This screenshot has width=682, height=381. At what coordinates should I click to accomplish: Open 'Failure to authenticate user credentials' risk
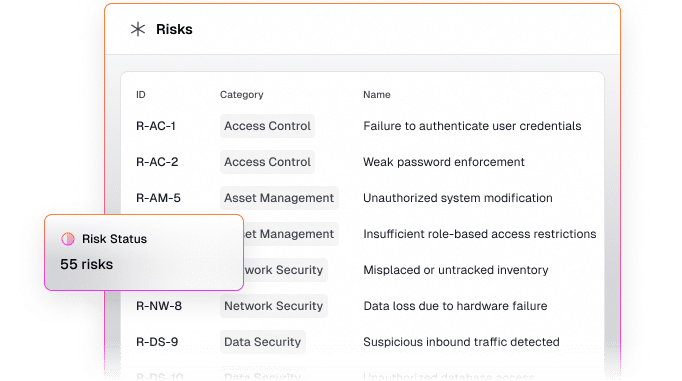pyautogui.click(x=472, y=126)
